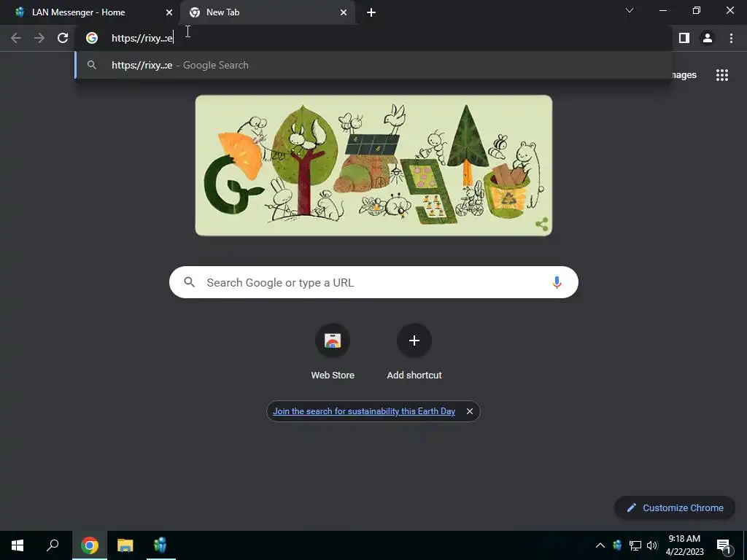The width and height of the screenshot is (747, 560).
Task: Switch to LAN Messenger - Home tab
Action: pos(90,12)
